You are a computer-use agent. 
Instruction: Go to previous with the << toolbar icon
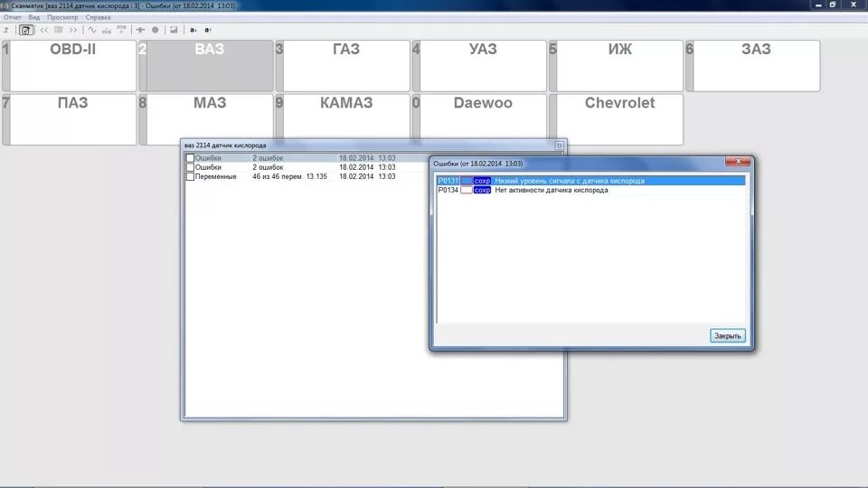[x=43, y=30]
